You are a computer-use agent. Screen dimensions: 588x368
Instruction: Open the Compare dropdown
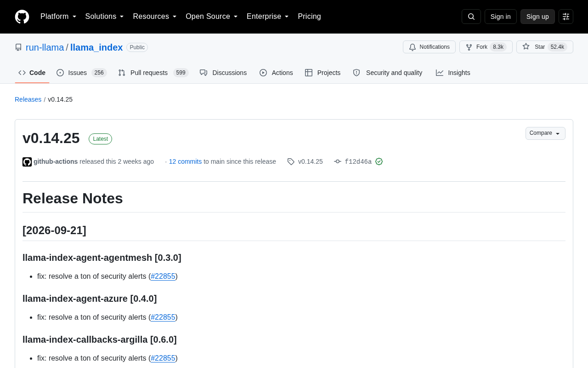point(545,133)
